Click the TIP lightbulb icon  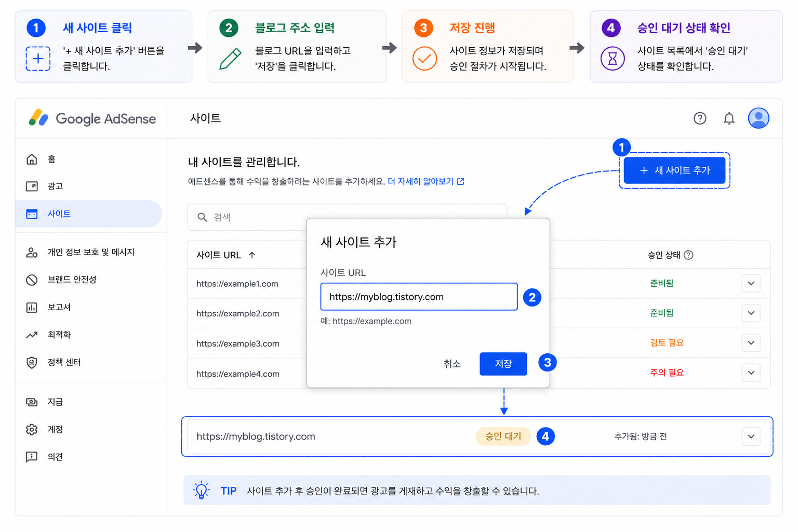(x=202, y=490)
